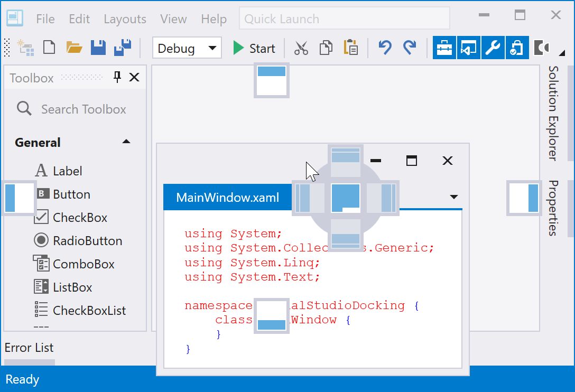Open the Solution Explorer side tab
The height and width of the screenshot is (392, 575).
[553, 113]
